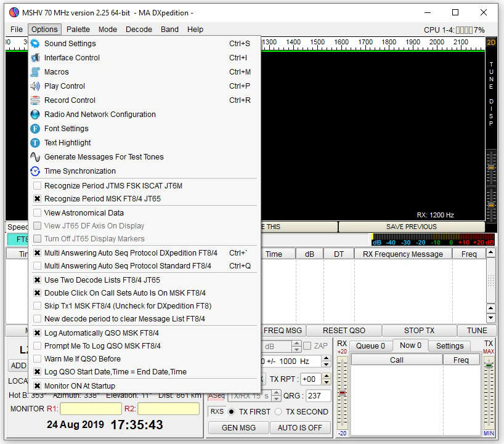Viewport: 504px width, 444px height.
Task: Adjust the RX level slider
Action: click(343, 393)
